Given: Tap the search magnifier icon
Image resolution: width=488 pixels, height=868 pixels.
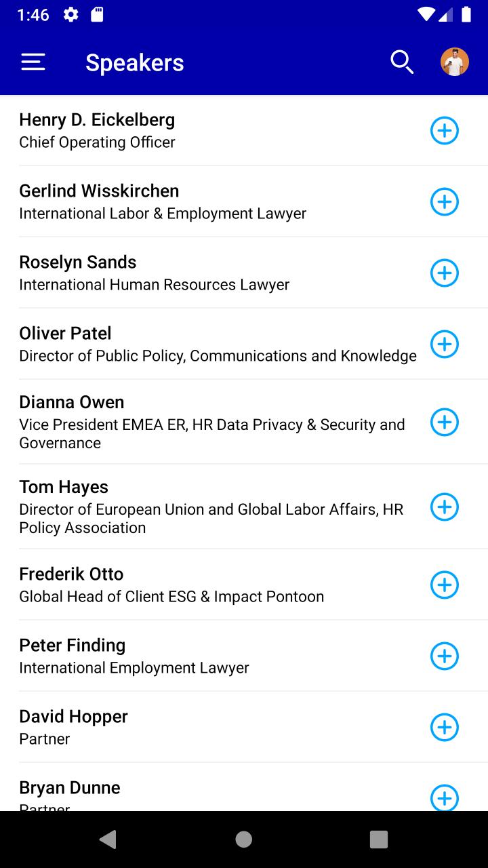Looking at the screenshot, I should [402, 62].
